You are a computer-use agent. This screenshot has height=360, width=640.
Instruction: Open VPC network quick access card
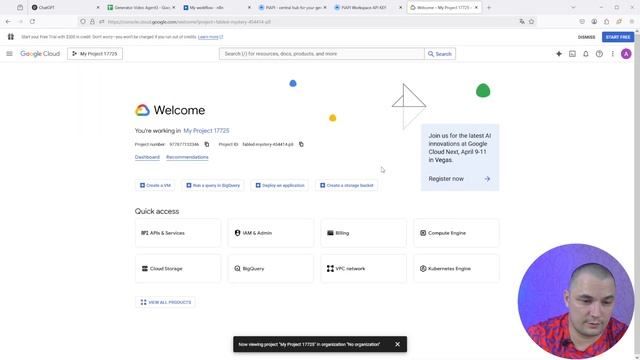click(x=363, y=269)
